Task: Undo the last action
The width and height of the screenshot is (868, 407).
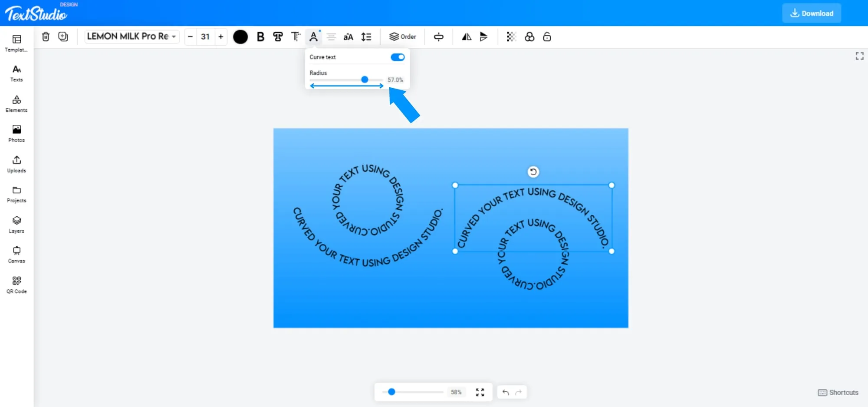Action: pos(506,392)
